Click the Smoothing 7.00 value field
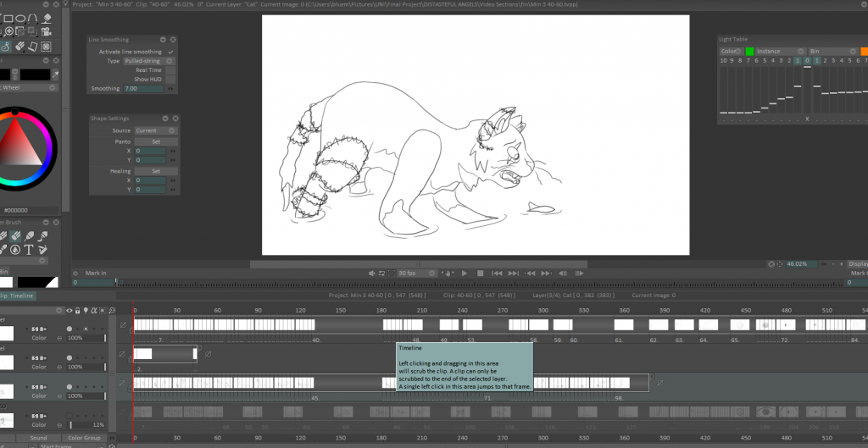 click(x=143, y=88)
